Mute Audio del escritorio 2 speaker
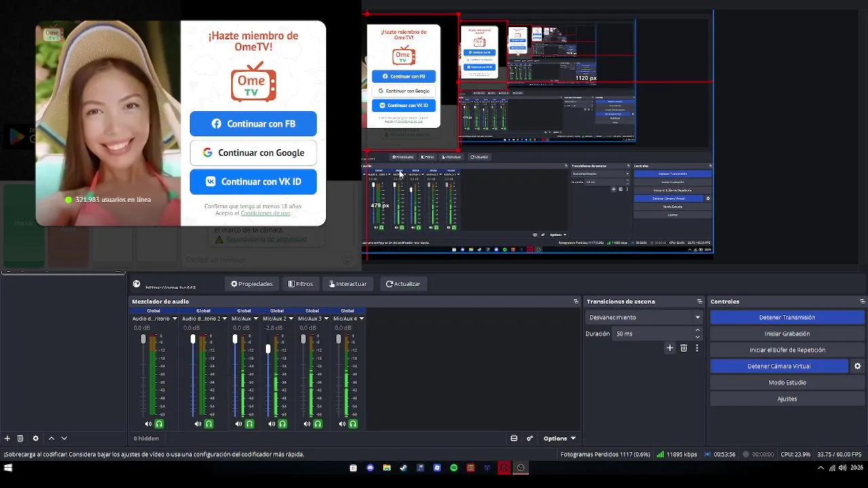 tap(198, 424)
